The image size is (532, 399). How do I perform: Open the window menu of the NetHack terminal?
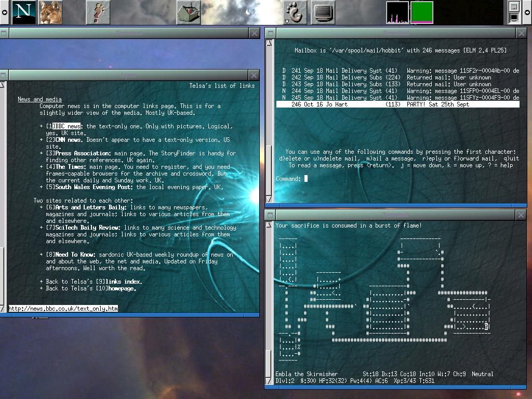point(270,215)
